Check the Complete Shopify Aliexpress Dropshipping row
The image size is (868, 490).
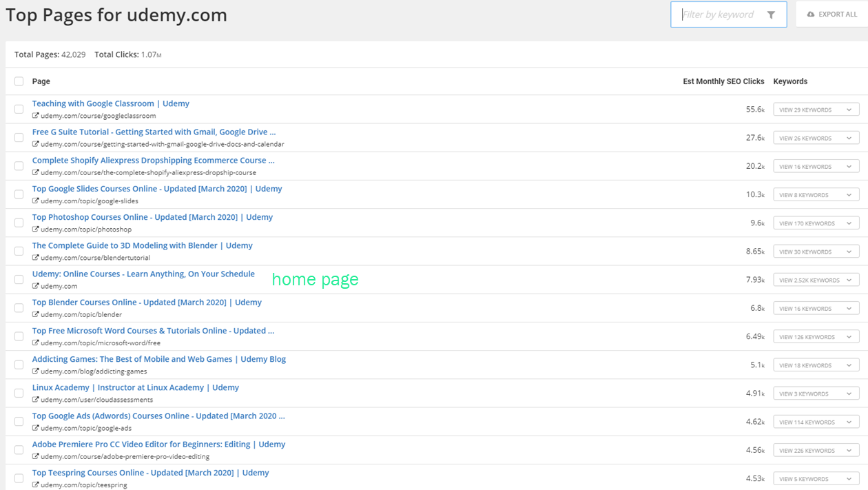[19, 166]
